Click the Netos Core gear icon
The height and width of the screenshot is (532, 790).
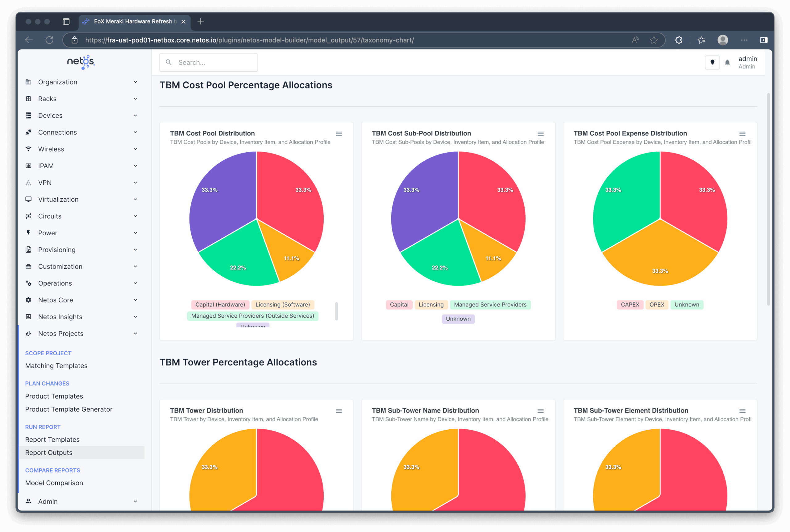pos(28,300)
